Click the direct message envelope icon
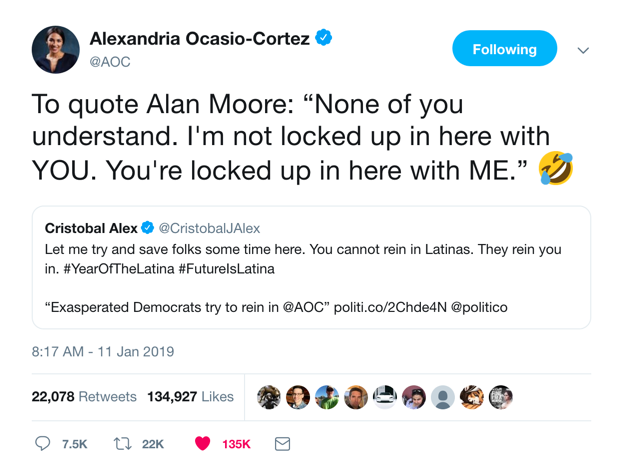This screenshot has height=473, width=625. [282, 443]
